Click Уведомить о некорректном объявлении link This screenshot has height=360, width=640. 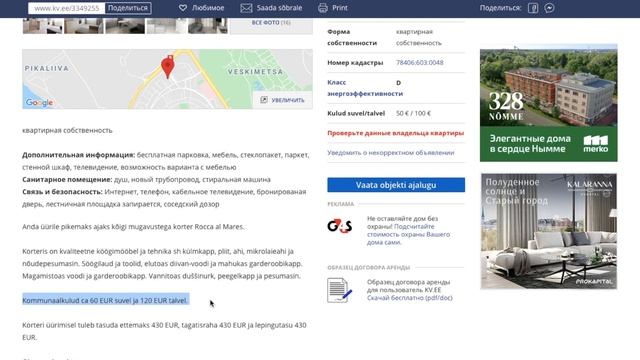click(391, 153)
